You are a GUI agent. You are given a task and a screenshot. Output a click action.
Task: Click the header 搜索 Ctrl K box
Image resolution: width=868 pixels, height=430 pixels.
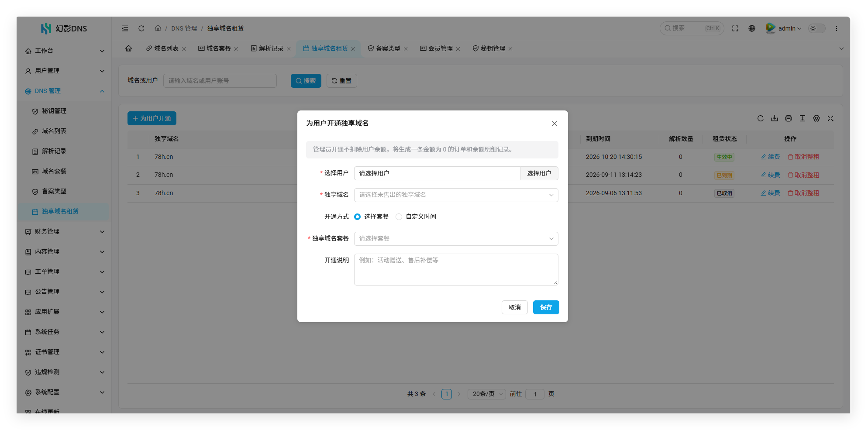pyautogui.click(x=692, y=28)
